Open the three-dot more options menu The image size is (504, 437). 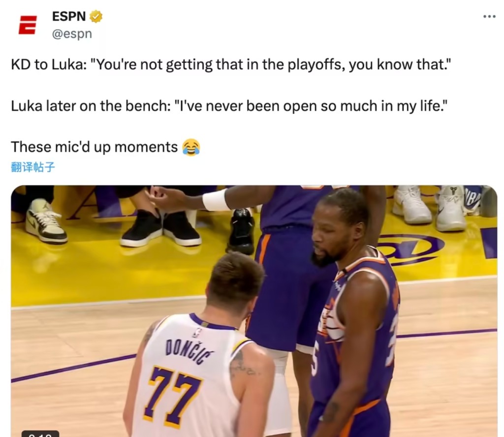(489, 16)
